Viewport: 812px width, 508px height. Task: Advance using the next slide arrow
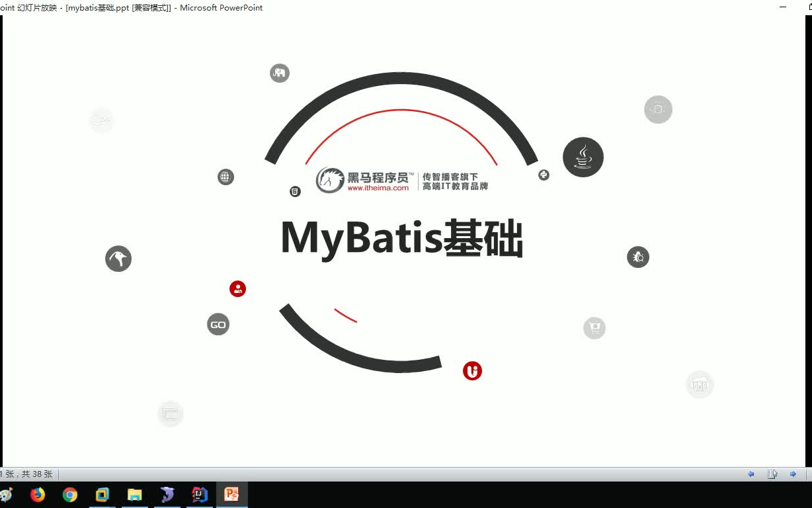[792, 474]
